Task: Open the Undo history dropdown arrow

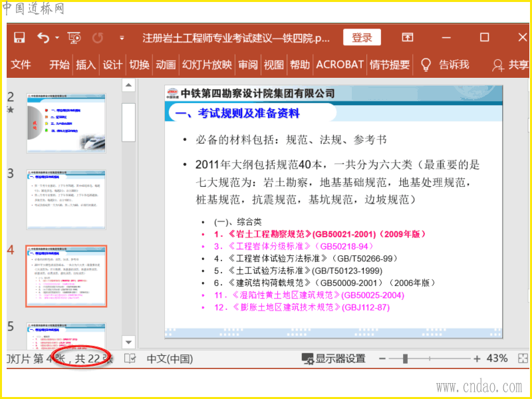Action: pyautogui.click(x=57, y=38)
